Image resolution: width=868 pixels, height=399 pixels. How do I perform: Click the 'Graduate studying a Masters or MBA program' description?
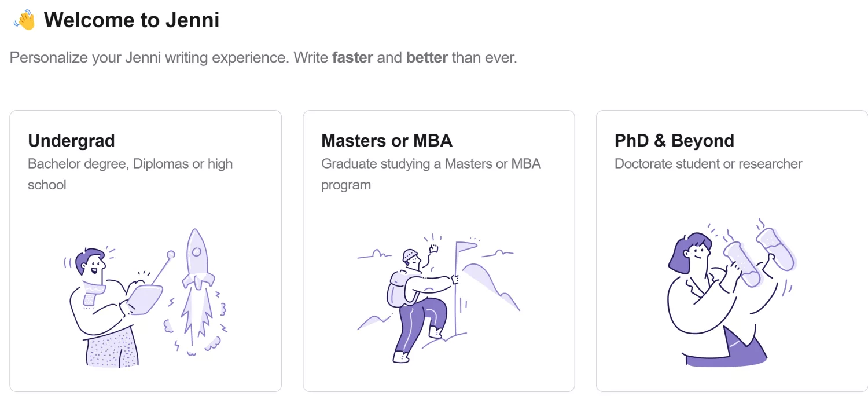[x=431, y=174]
